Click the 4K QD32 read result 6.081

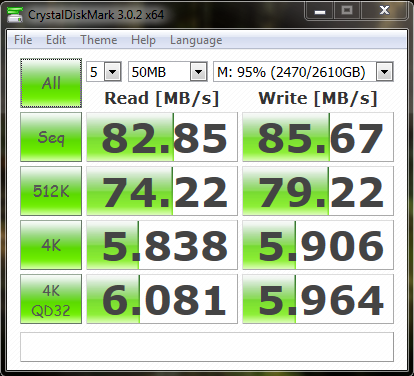click(162, 299)
